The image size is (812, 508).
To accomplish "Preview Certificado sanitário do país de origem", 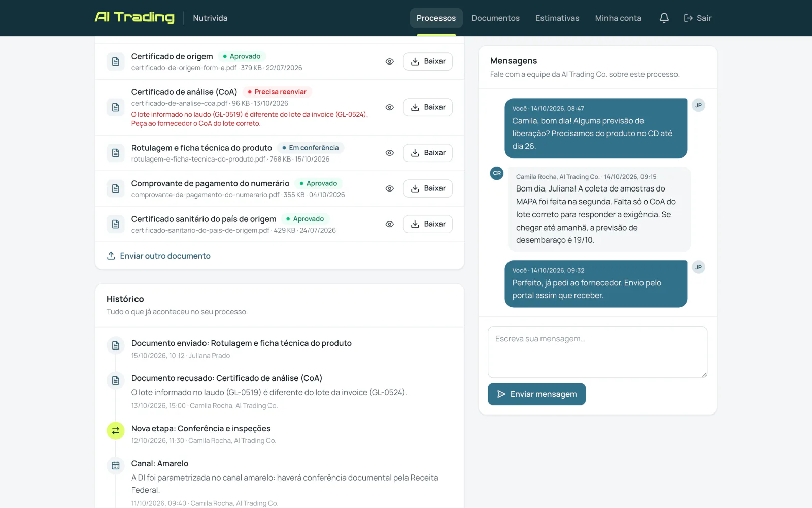I will click(x=389, y=224).
